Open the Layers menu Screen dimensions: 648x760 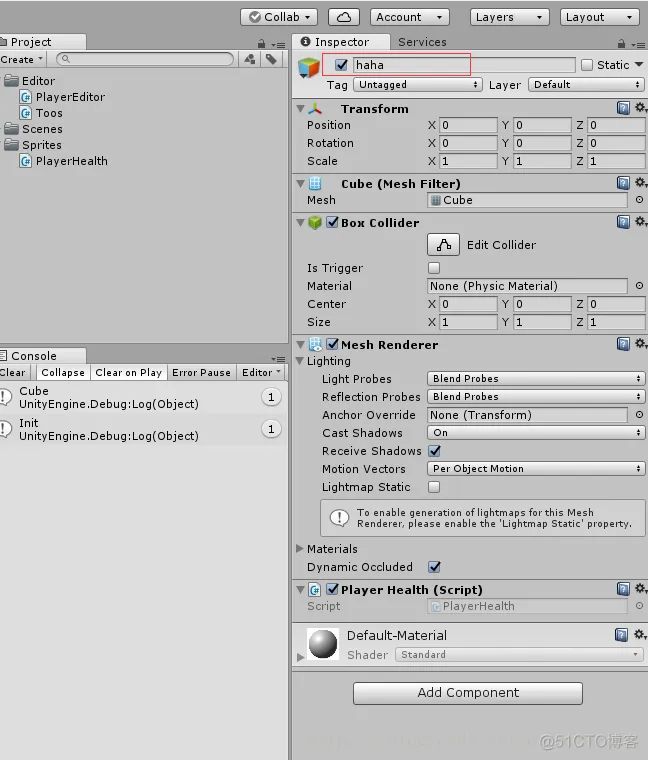pos(509,17)
